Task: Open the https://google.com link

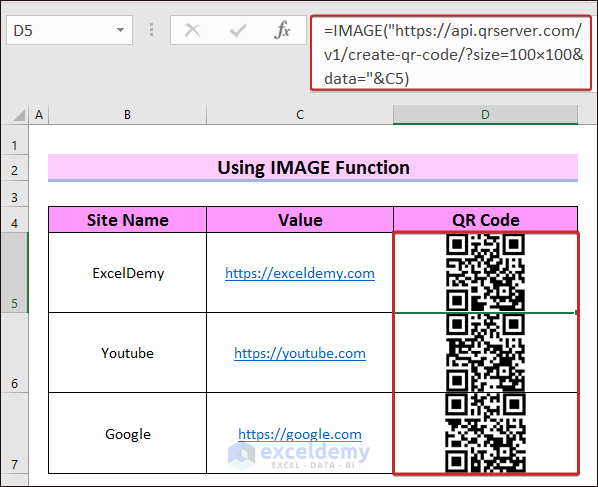Action: [300, 434]
